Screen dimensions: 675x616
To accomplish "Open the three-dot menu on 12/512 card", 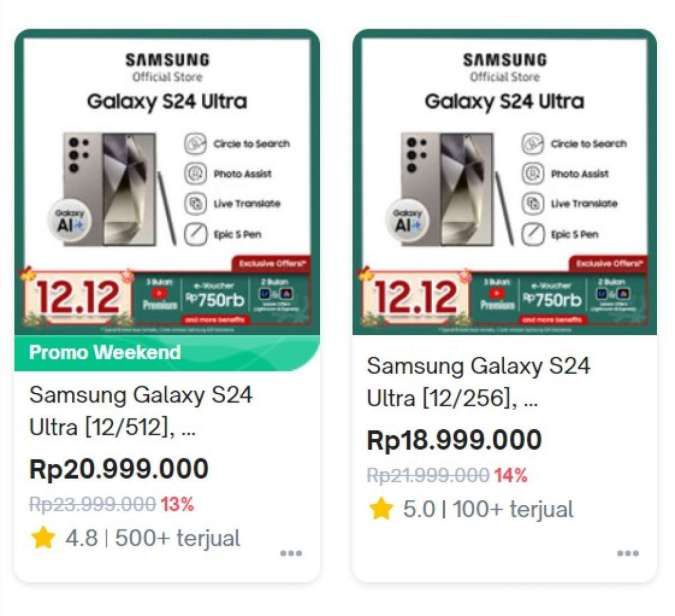I will 291,553.
